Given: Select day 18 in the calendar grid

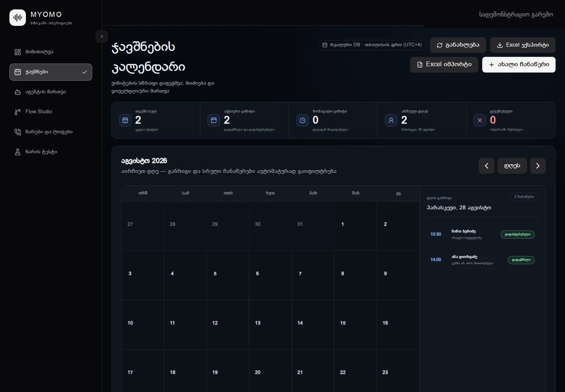Looking at the screenshot, I should (x=185, y=371).
